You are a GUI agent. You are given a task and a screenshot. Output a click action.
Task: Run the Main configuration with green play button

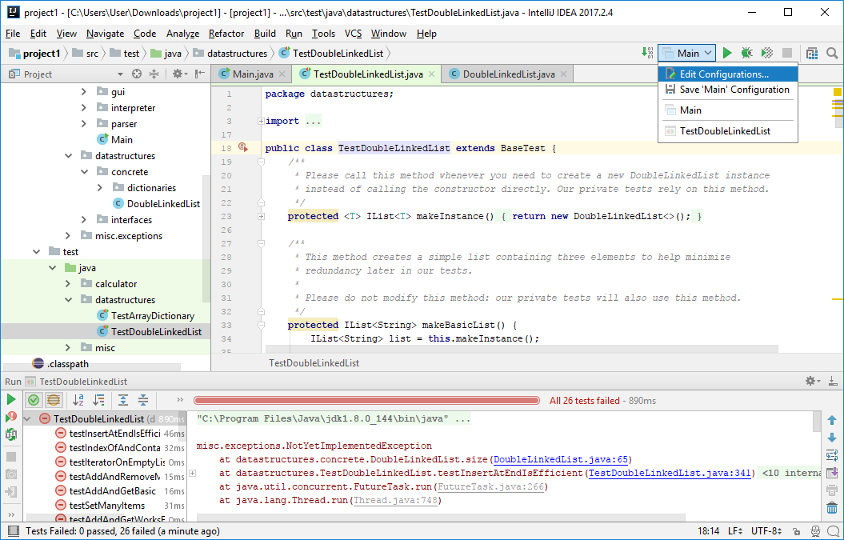pos(727,53)
